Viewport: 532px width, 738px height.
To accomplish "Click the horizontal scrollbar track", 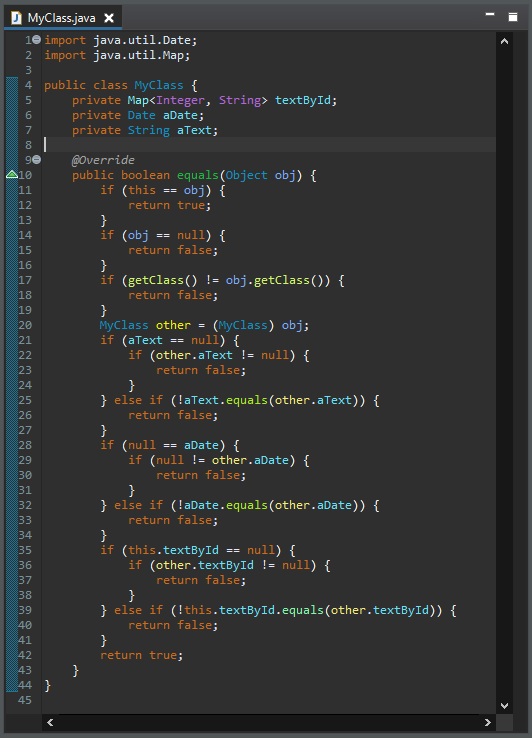I will (269, 722).
